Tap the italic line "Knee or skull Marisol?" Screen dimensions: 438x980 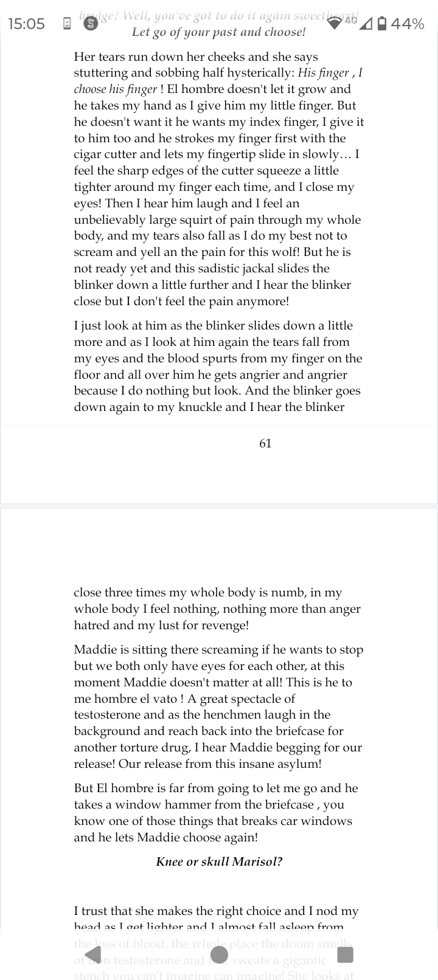[x=219, y=861]
